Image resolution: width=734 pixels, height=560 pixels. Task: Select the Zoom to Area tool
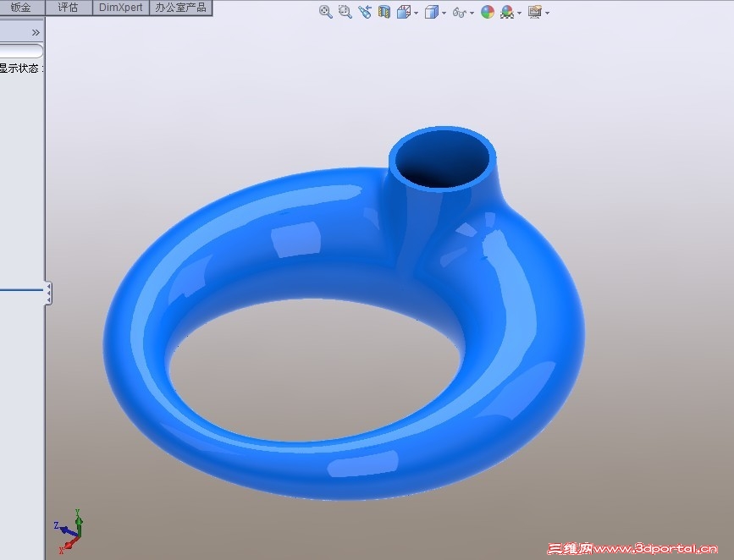pos(345,12)
